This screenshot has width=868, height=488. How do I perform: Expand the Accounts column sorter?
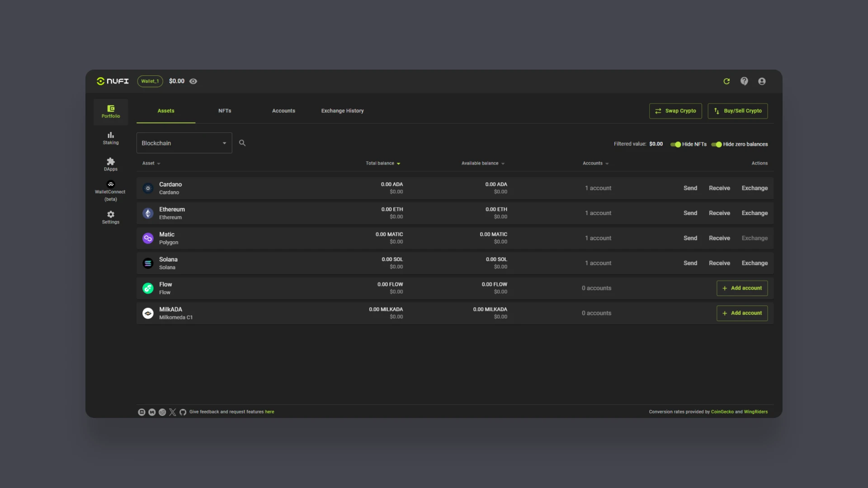click(x=595, y=163)
